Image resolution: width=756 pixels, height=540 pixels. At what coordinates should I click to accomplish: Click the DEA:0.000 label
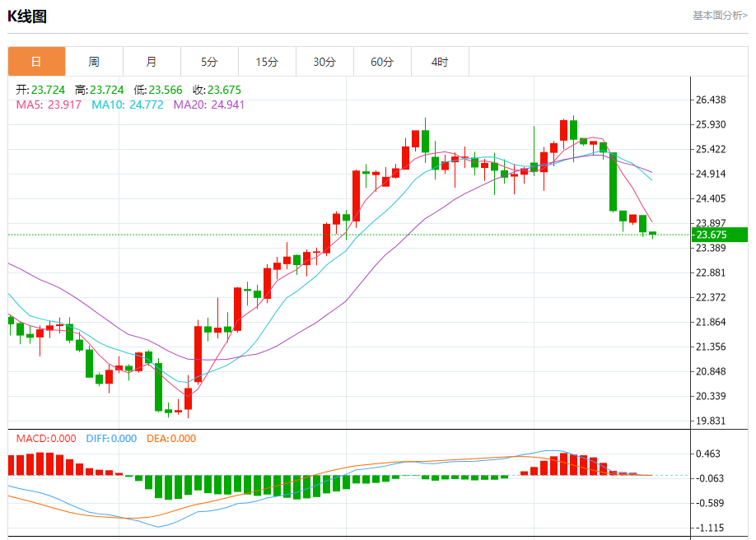(x=171, y=439)
